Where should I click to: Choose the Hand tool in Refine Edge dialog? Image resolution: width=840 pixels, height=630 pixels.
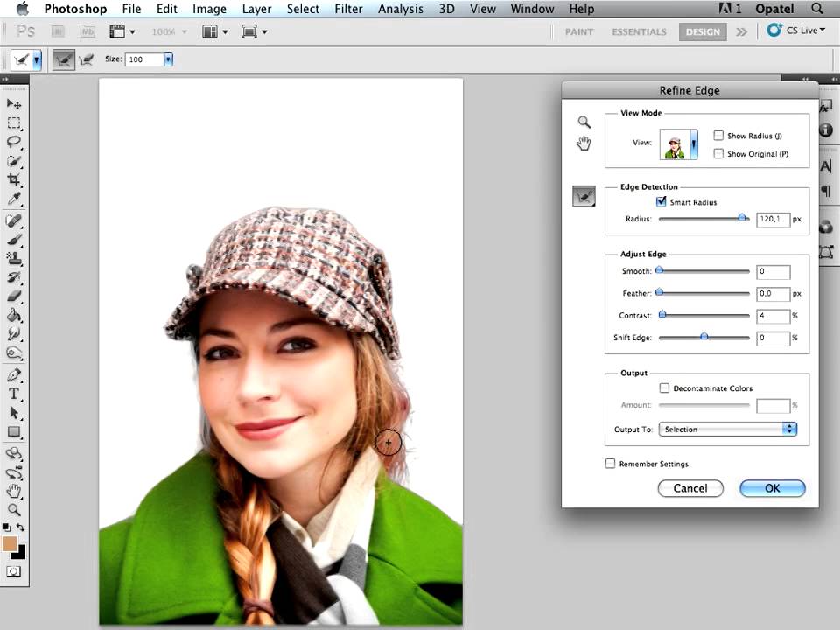tap(584, 143)
